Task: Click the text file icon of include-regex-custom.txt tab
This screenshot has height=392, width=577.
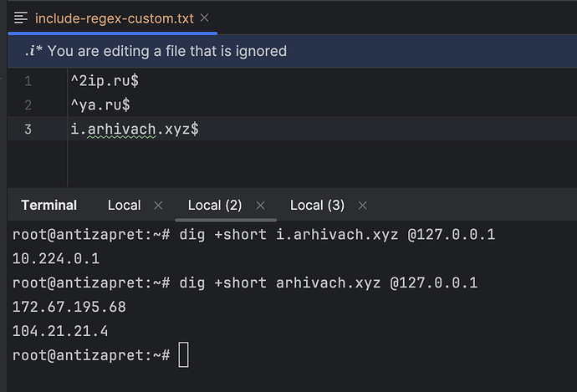Action: (x=21, y=18)
